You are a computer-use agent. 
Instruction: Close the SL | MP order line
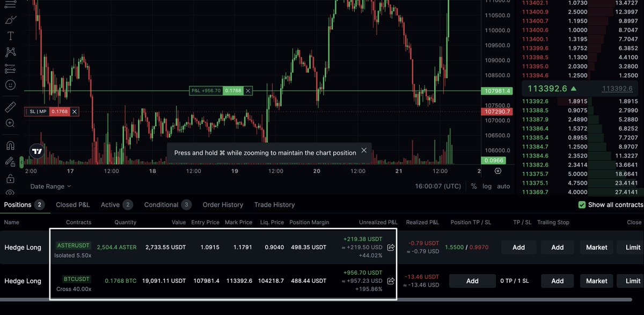(x=75, y=112)
